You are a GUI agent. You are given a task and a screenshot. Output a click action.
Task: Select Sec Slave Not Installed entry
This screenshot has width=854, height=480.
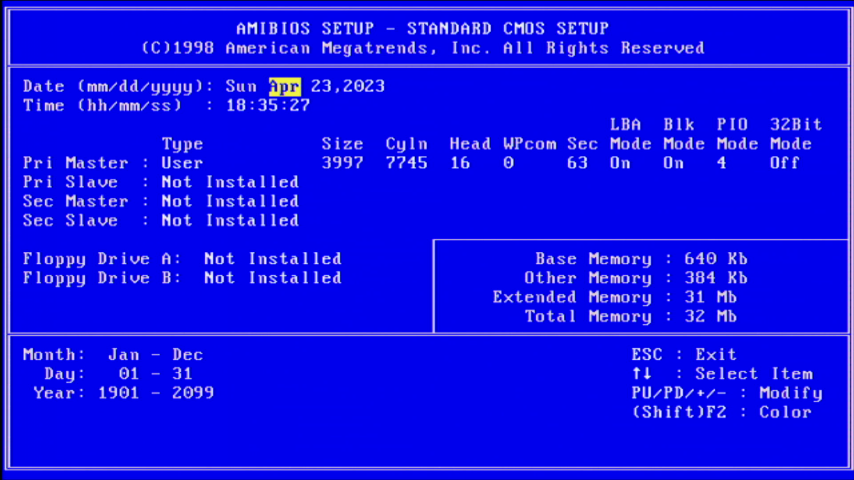[230, 220]
